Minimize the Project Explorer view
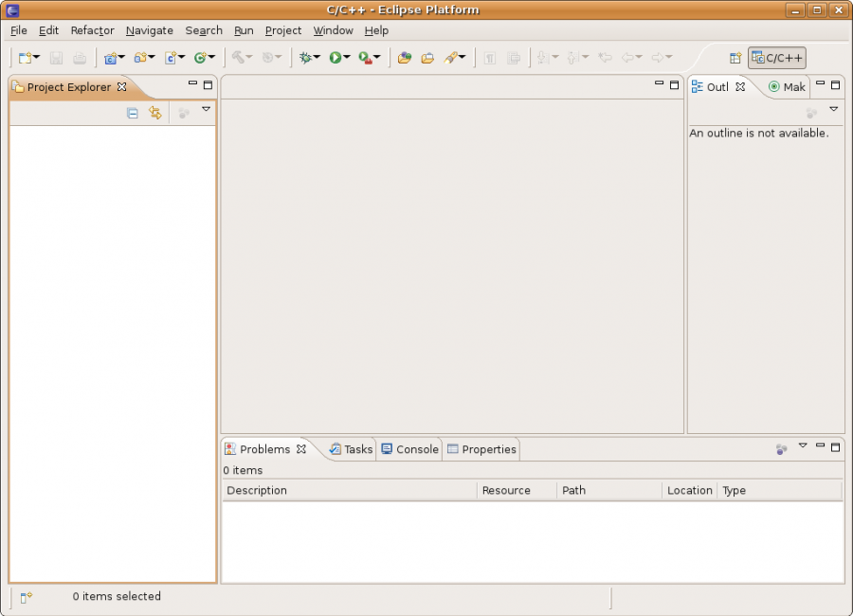853x616 pixels. point(192,84)
